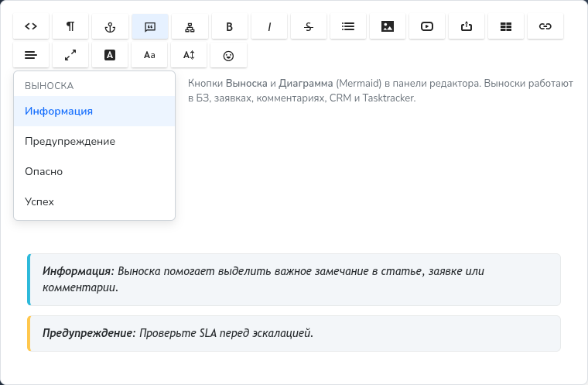Open the lists tool
Viewport: 588px width, 385px height.
pyautogui.click(x=348, y=26)
